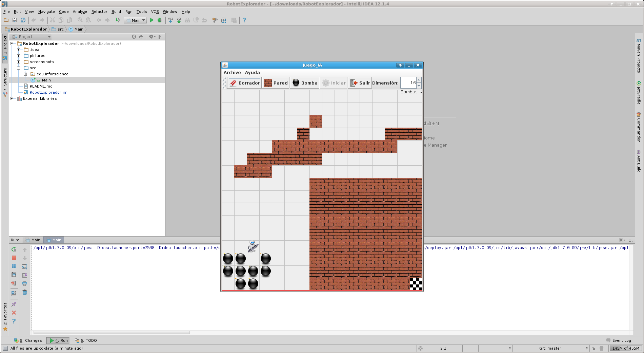Open Help with main toolbar question mark

pyautogui.click(x=244, y=20)
